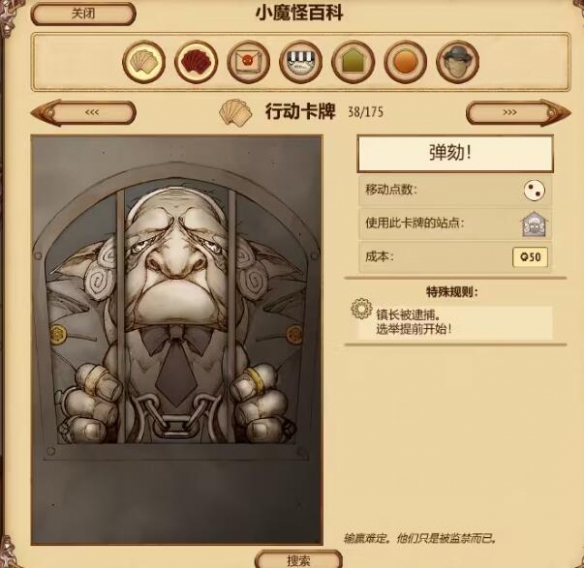Open the striped awning shop category icon
This screenshot has width=584, height=568.
click(x=301, y=62)
